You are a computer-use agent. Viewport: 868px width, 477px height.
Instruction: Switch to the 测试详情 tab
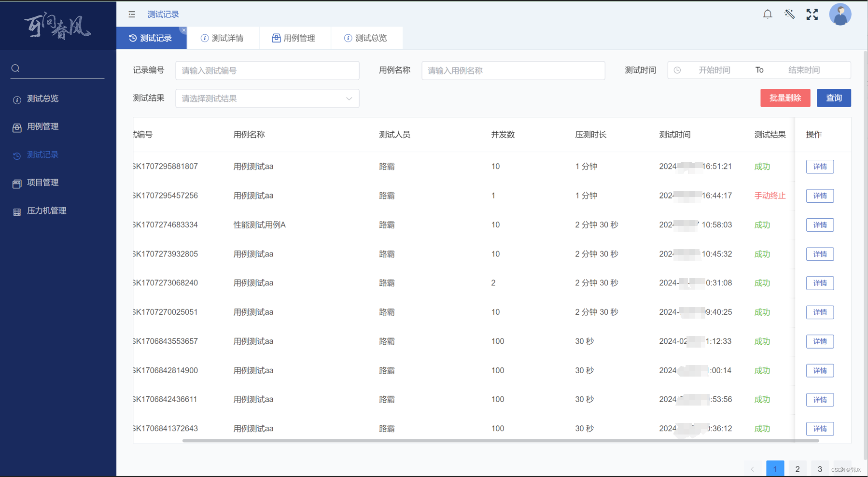coord(223,38)
